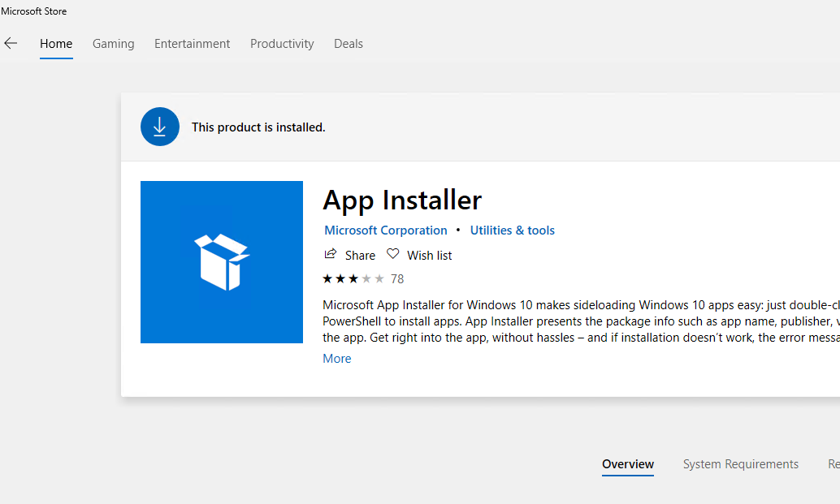The image size is (840, 504).
Task: Select the Overview section tab
Action: pos(628,464)
